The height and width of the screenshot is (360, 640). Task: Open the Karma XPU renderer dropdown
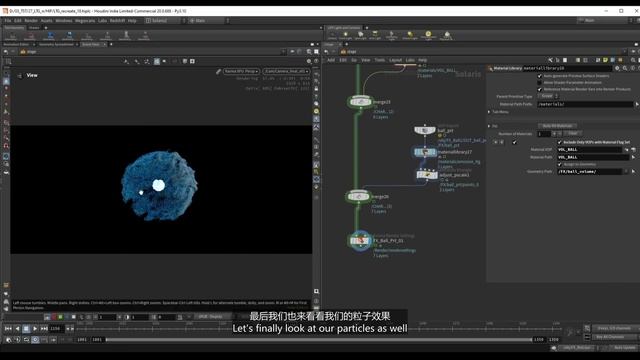click(x=241, y=71)
